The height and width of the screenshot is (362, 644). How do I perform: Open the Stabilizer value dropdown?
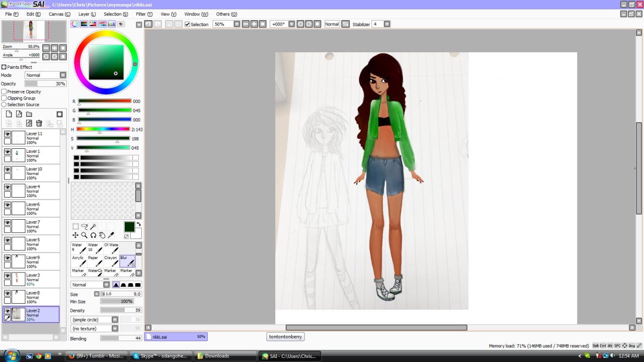click(387, 24)
